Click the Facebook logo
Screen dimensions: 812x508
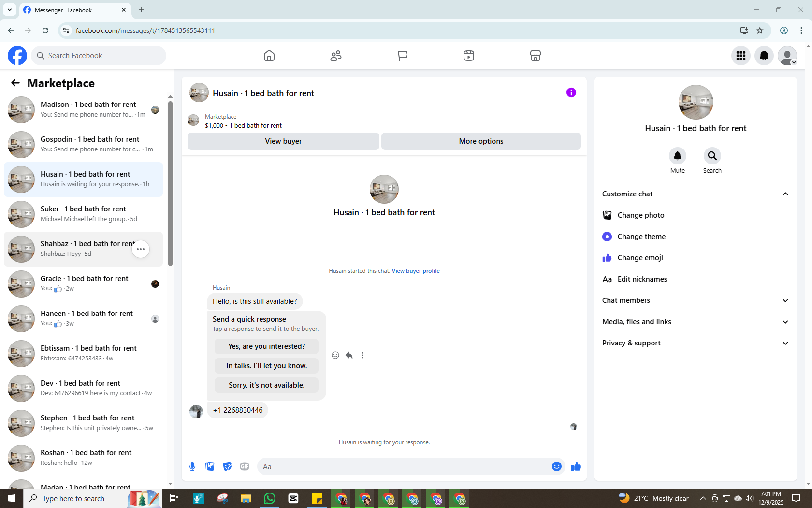17,56
